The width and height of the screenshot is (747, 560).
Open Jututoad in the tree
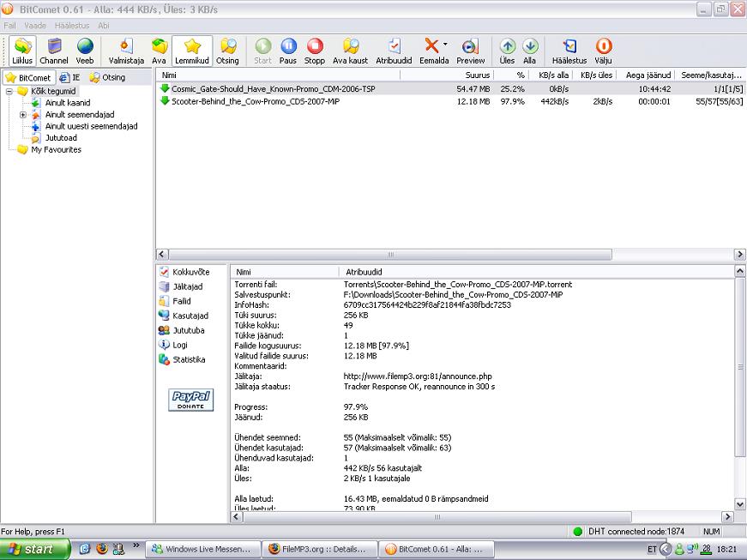61,138
